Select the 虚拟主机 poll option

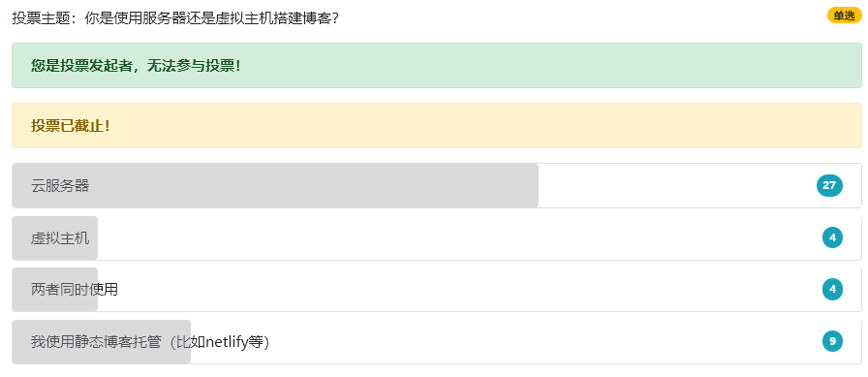click(x=436, y=238)
